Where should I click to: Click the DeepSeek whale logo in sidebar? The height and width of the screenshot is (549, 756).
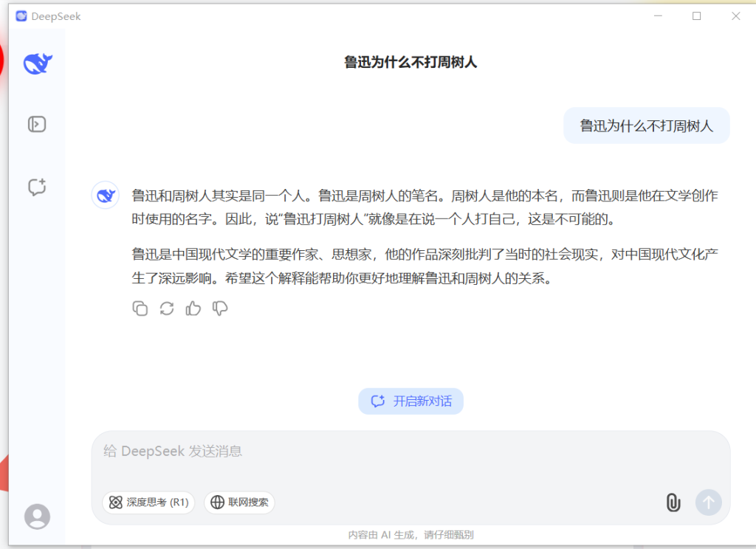[x=38, y=63]
